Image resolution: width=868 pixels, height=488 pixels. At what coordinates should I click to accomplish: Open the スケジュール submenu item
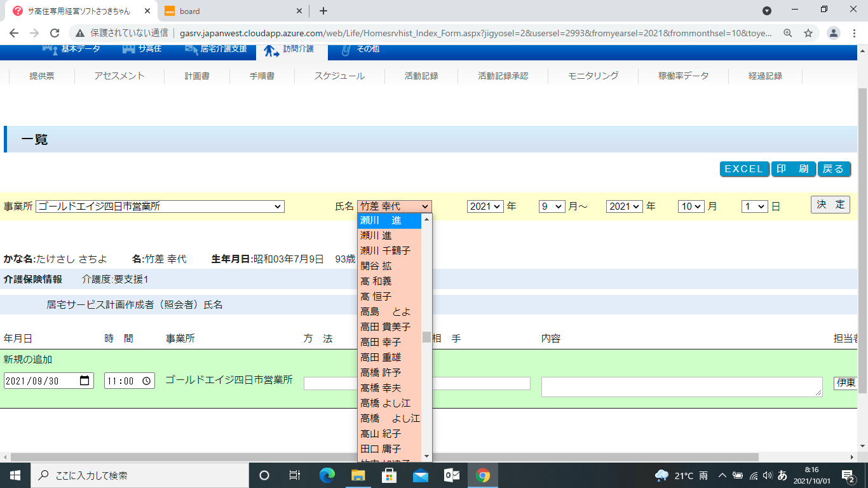pyautogui.click(x=339, y=76)
